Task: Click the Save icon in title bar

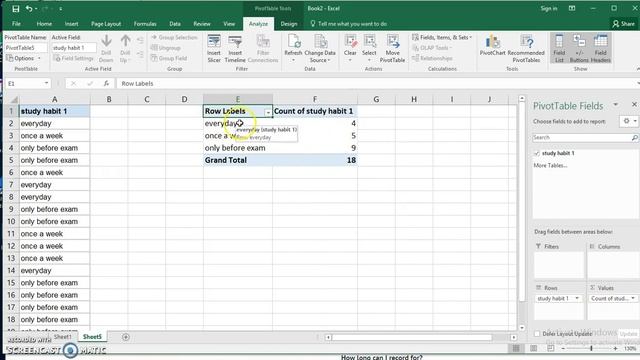Action: pos(16,9)
